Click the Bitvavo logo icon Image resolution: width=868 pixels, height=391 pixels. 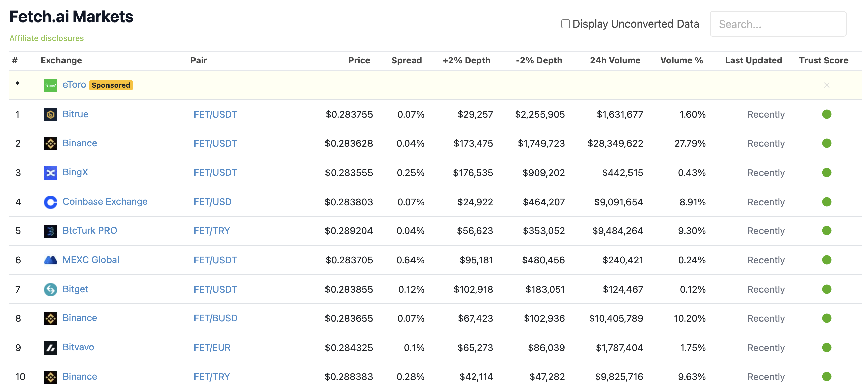pyautogui.click(x=50, y=348)
